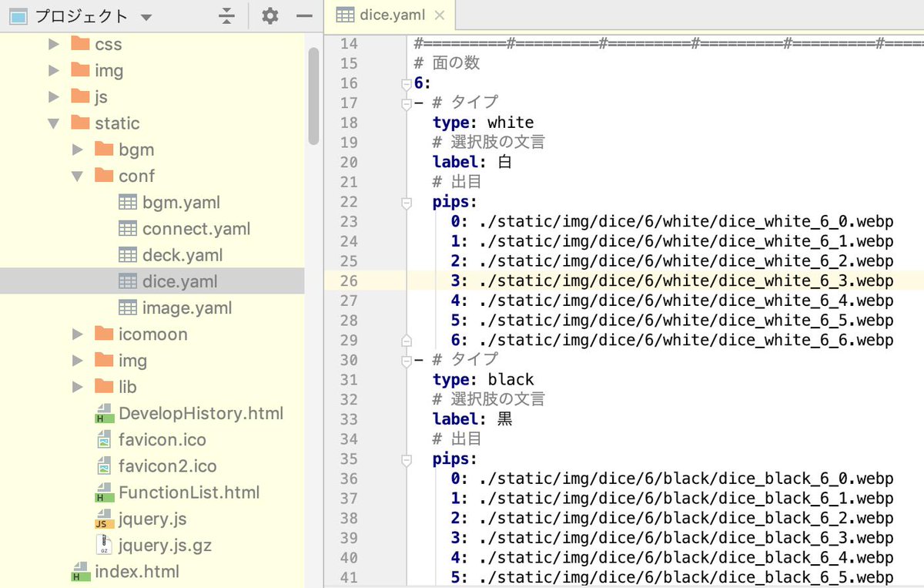Select the js folder icon
924x588 pixels.
(x=80, y=96)
